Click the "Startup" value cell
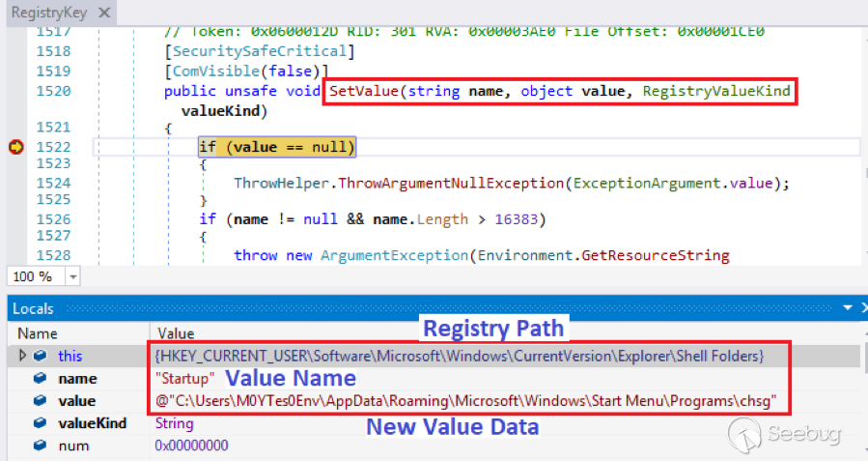Image resolution: width=868 pixels, height=461 pixels. click(x=184, y=379)
